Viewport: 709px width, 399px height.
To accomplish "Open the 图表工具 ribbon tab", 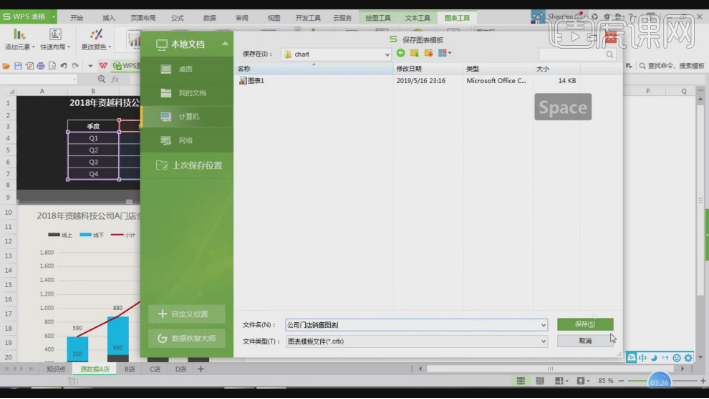I will click(457, 18).
